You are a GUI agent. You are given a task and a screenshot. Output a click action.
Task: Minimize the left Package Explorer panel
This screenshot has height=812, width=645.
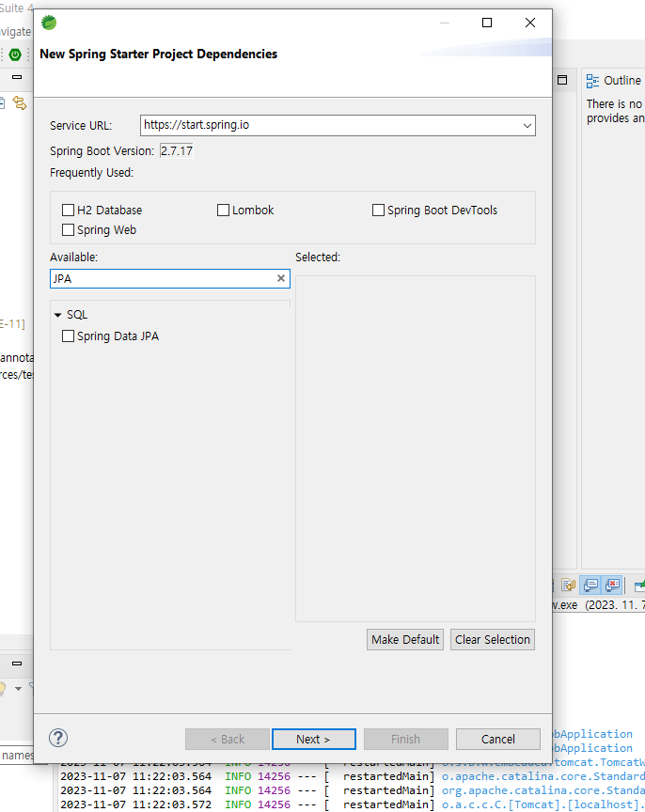[x=17, y=77]
